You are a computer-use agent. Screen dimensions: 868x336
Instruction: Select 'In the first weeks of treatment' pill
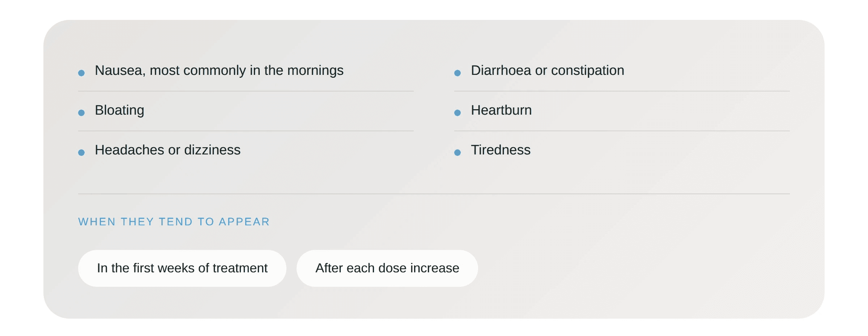182,268
